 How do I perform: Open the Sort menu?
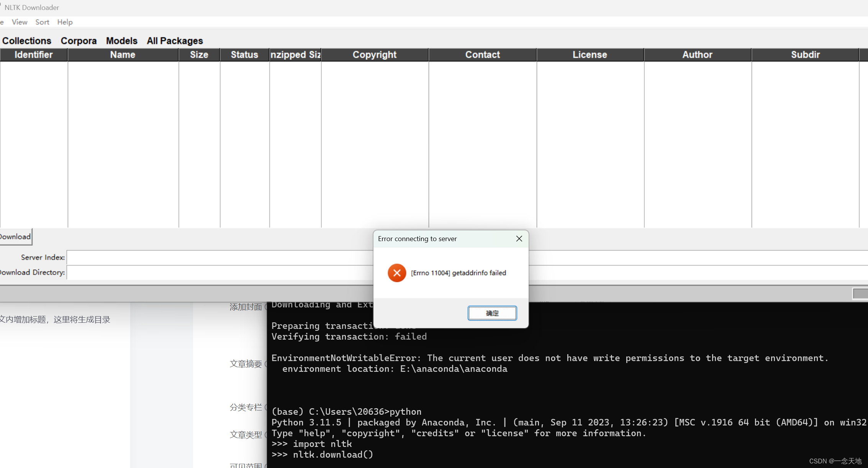click(x=42, y=22)
